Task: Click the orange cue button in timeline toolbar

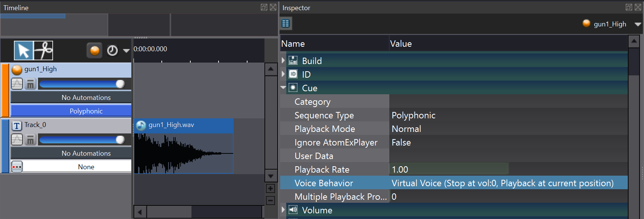Action: pyautogui.click(x=95, y=51)
